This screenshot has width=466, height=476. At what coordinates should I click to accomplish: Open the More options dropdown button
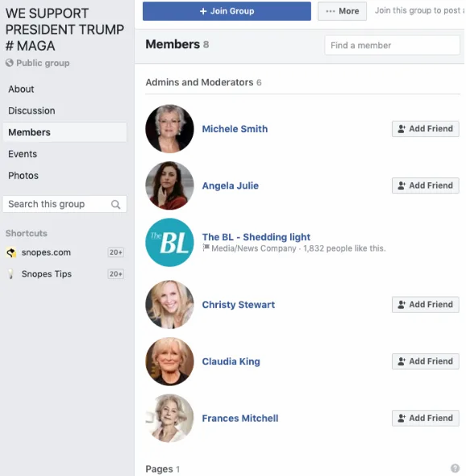click(x=342, y=11)
